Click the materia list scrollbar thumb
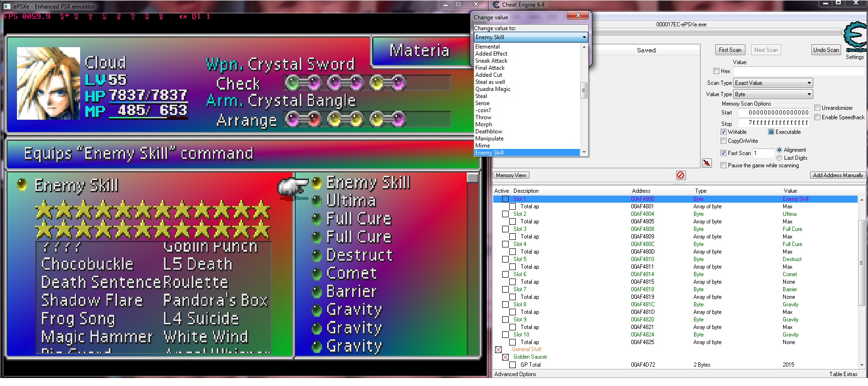868x386 pixels. (472, 178)
